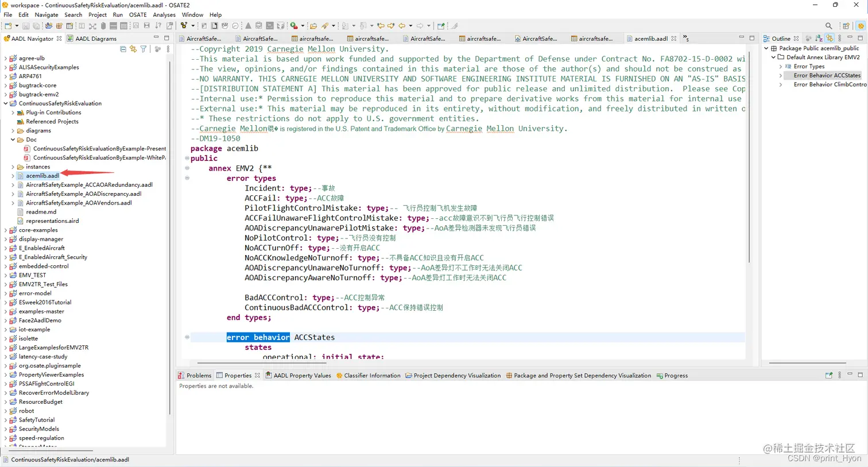Screen dimensions: 868x467
Task: Switch to AADL Diagrams tab
Action: tap(91, 38)
